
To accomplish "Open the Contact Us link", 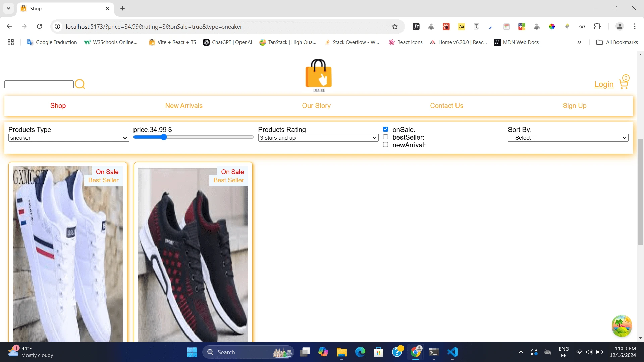I will [x=446, y=106].
